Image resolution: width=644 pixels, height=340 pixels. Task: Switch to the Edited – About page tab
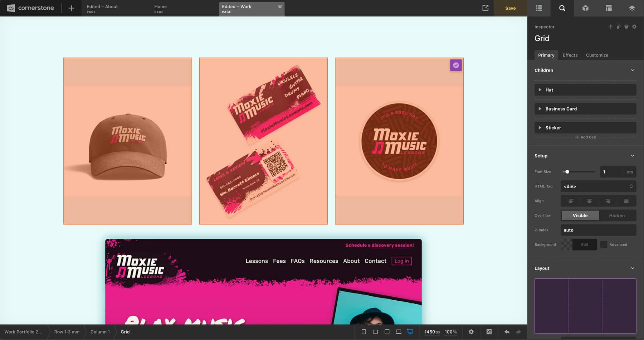pyautogui.click(x=102, y=9)
